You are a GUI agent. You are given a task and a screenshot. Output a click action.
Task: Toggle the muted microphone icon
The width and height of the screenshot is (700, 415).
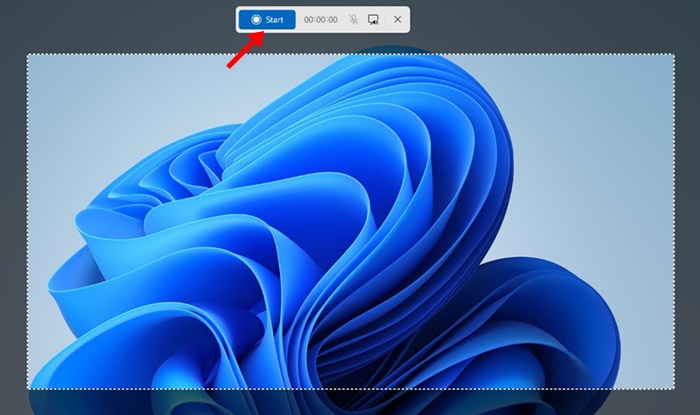352,19
